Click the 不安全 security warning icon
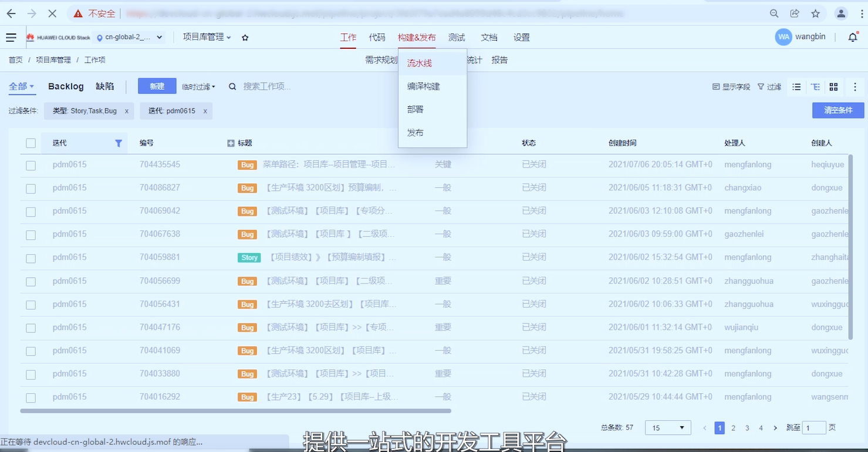Viewport: 868px width, 452px height. [77, 14]
